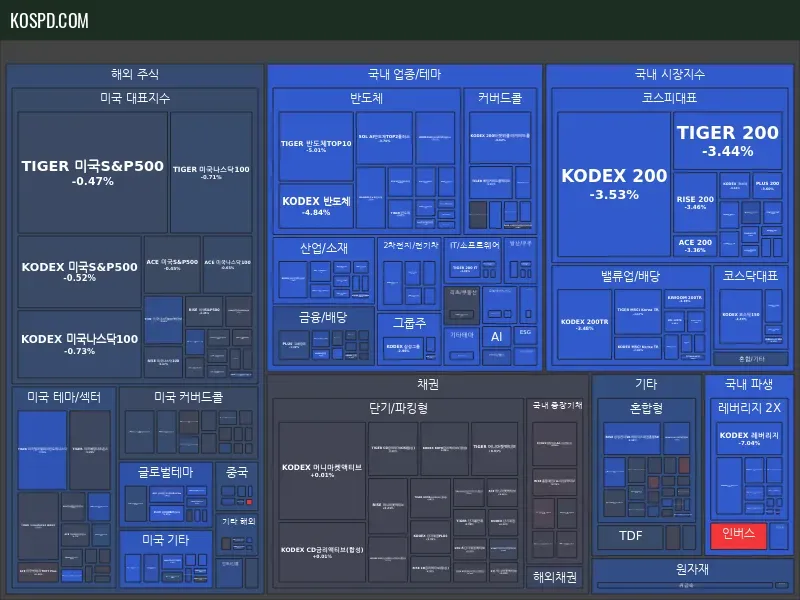800x600 pixels.
Task: Open the TIGER 반도체TOP10 tile
Action: [316, 146]
